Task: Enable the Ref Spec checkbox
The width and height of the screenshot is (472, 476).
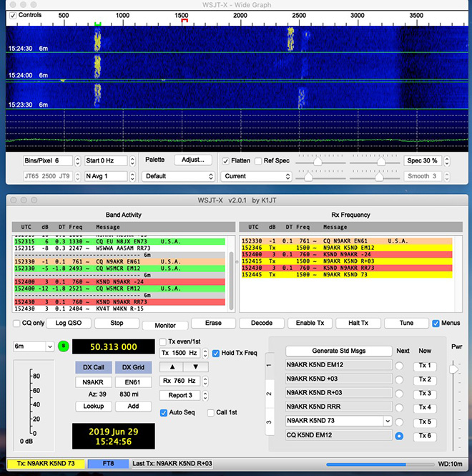Action: coord(258,161)
